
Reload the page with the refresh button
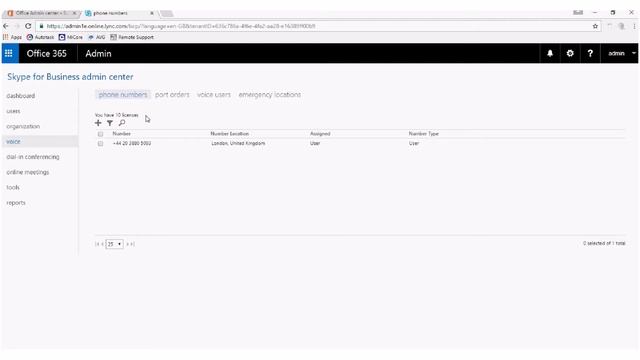(28, 26)
